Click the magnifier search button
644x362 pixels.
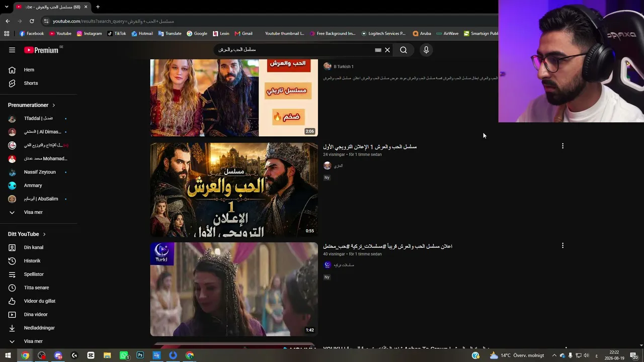404,50
